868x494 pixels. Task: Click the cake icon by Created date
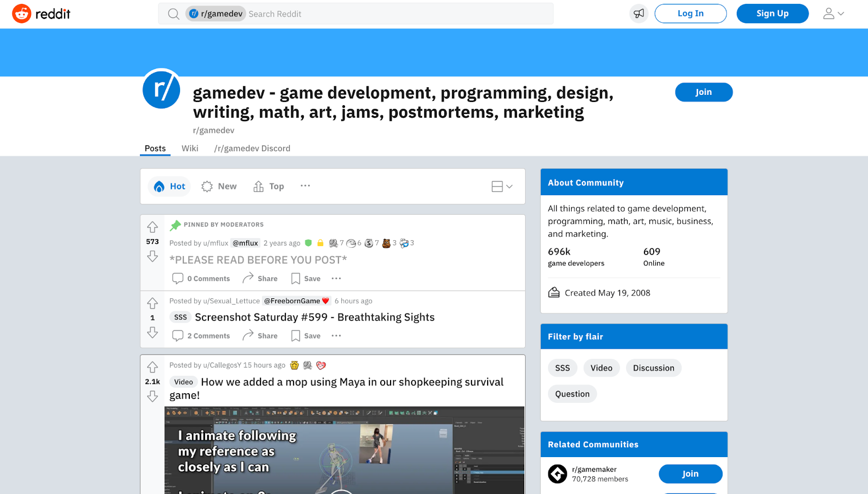point(554,293)
